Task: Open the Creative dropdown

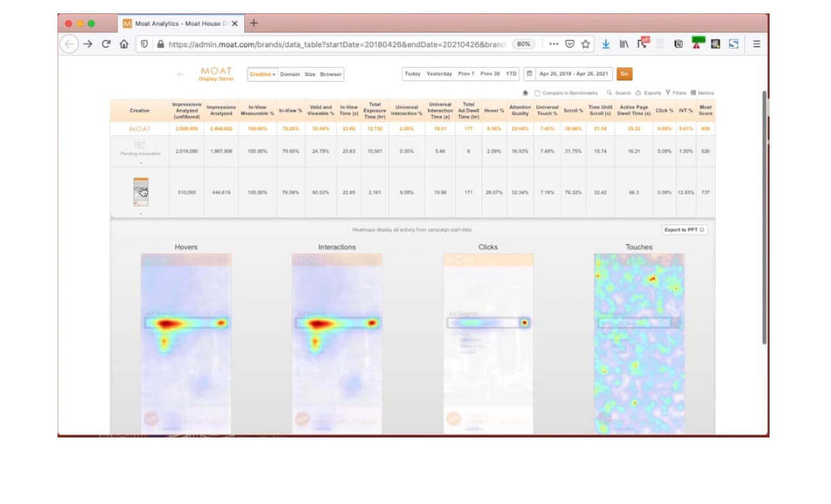Action: click(262, 74)
